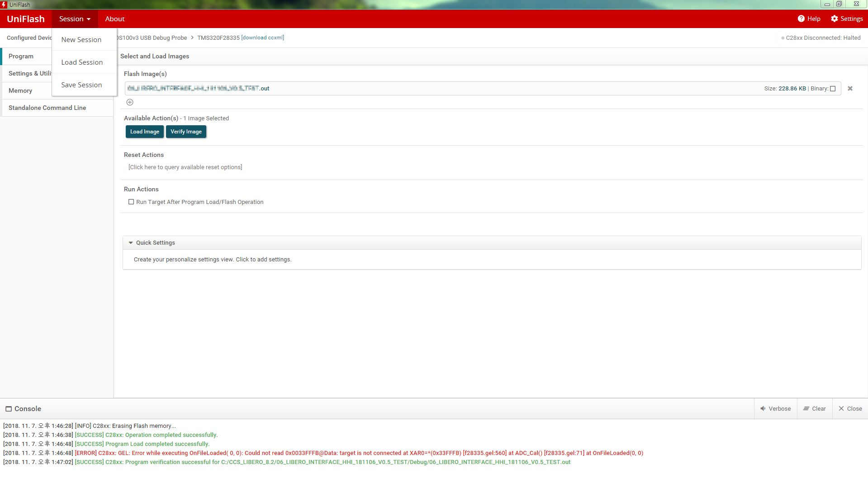The height and width of the screenshot is (488, 868).
Task: Click the download ccxml link
Action: 263,38
